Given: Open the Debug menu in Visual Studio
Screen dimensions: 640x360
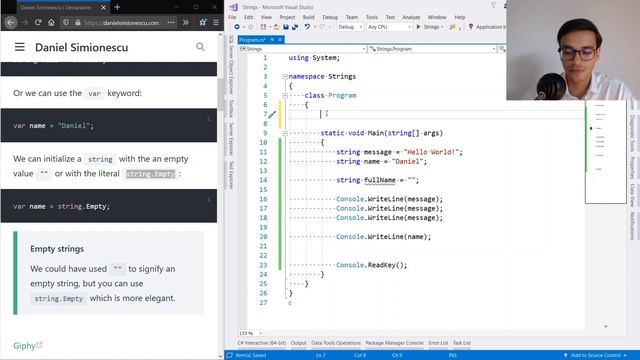Looking at the screenshot, I should point(330,17).
